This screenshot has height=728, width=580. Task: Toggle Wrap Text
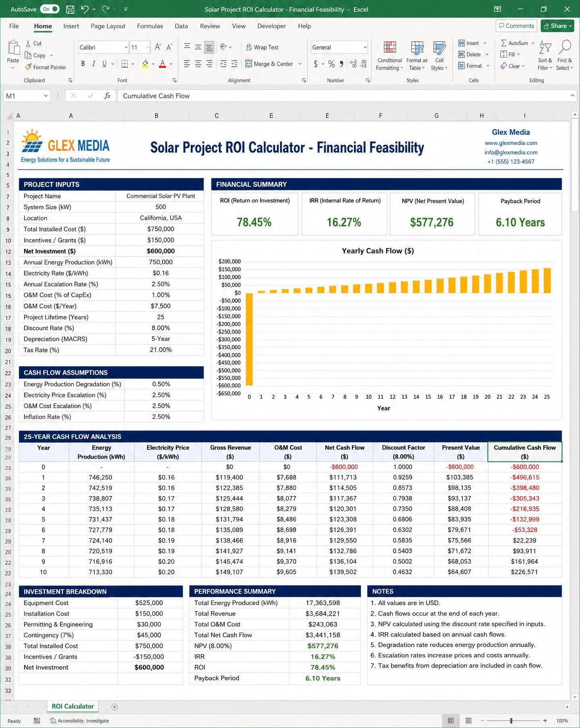(x=262, y=47)
